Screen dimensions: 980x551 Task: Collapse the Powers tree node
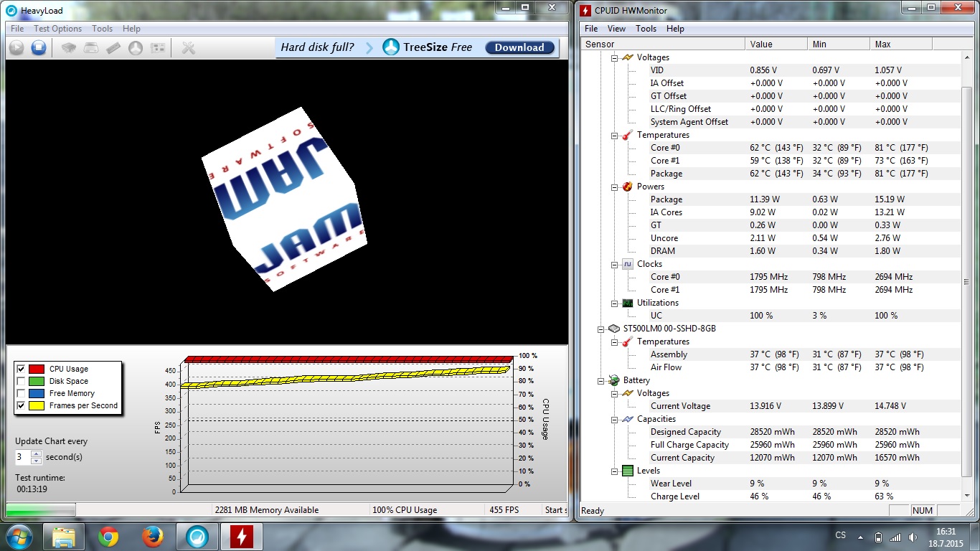615,187
